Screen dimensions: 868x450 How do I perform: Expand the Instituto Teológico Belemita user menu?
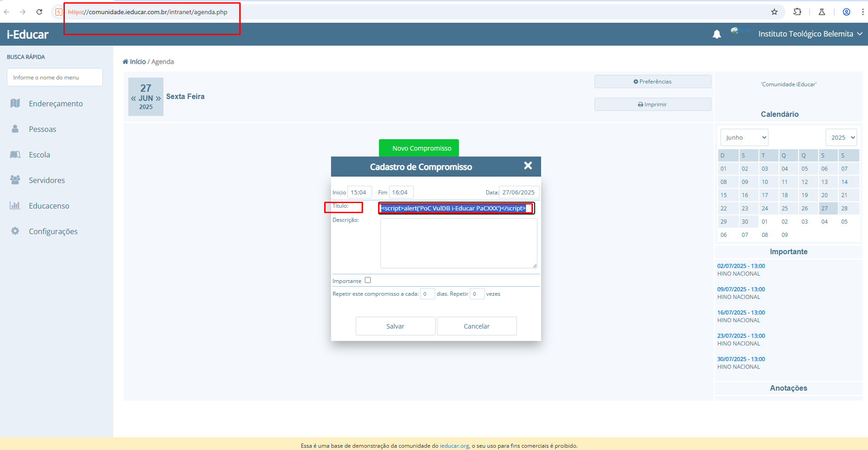click(810, 34)
